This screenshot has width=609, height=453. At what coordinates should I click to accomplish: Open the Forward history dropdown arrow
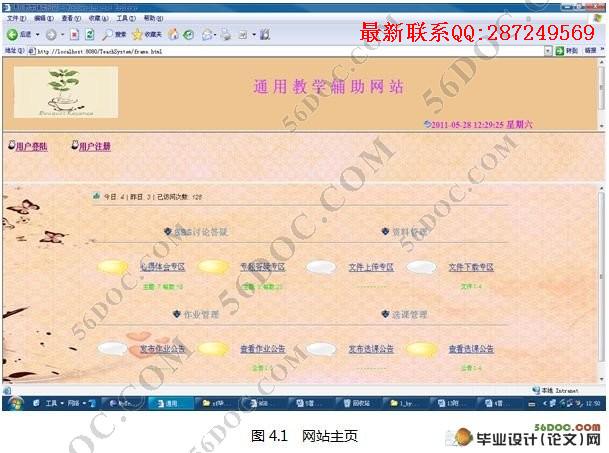click(62, 35)
